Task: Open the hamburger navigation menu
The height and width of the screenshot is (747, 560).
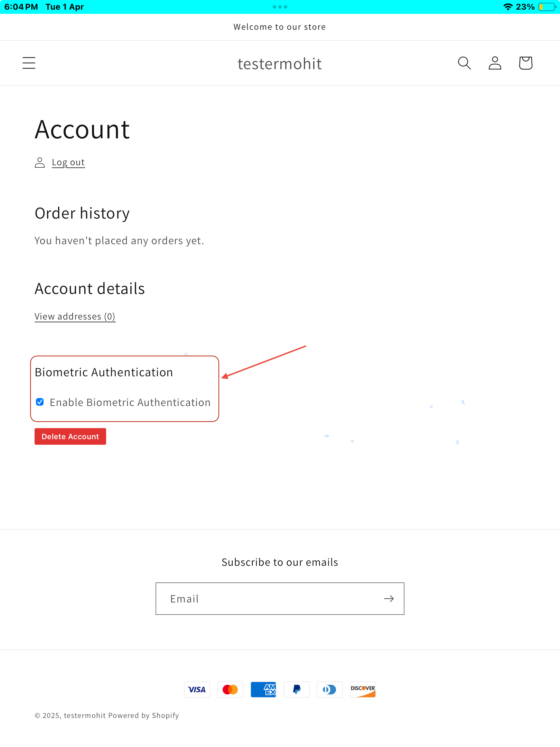Action: click(29, 63)
